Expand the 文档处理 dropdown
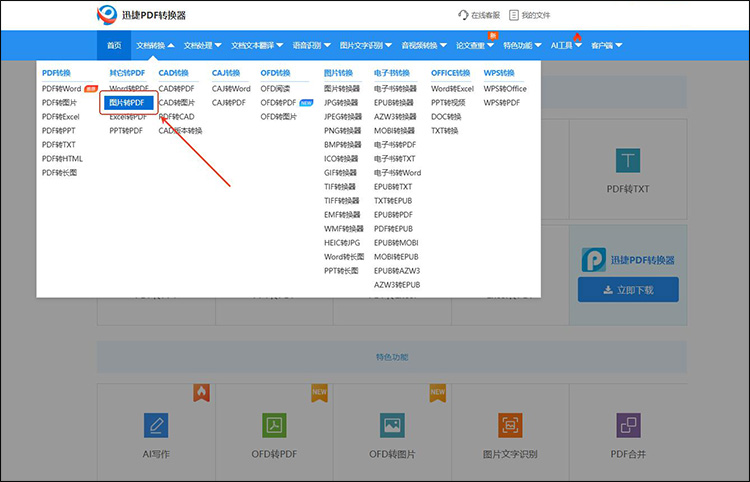Screen dimensions: 750x482 click(x=202, y=45)
